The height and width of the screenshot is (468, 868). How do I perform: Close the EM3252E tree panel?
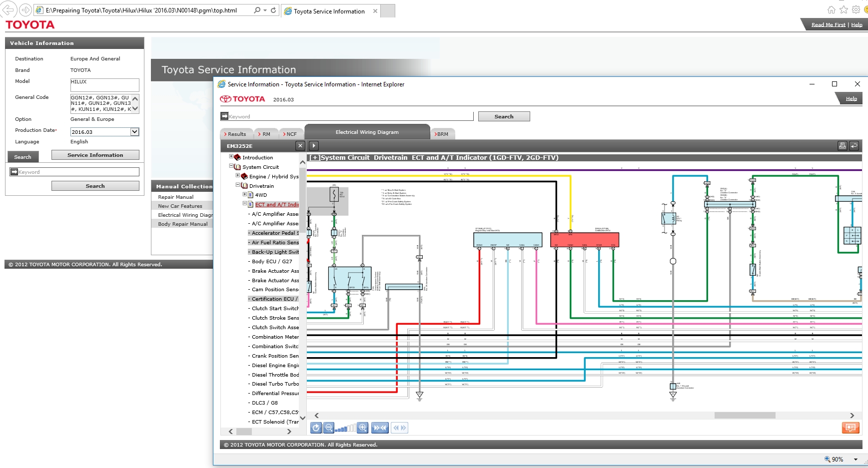pos(300,146)
